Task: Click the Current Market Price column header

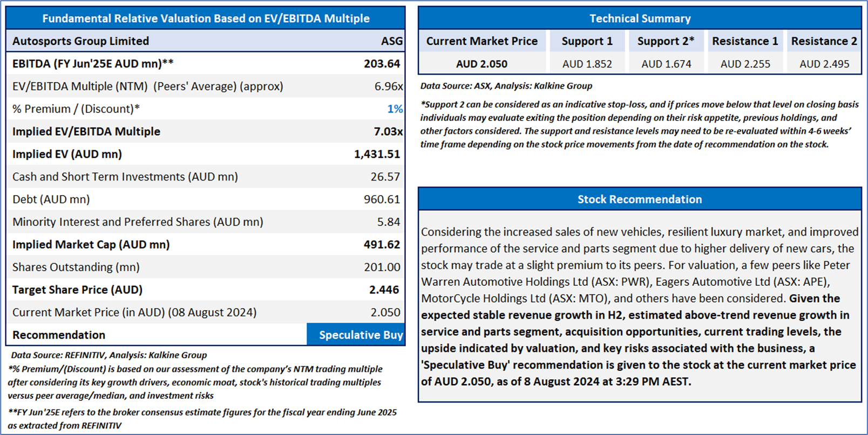Action: coord(482,41)
